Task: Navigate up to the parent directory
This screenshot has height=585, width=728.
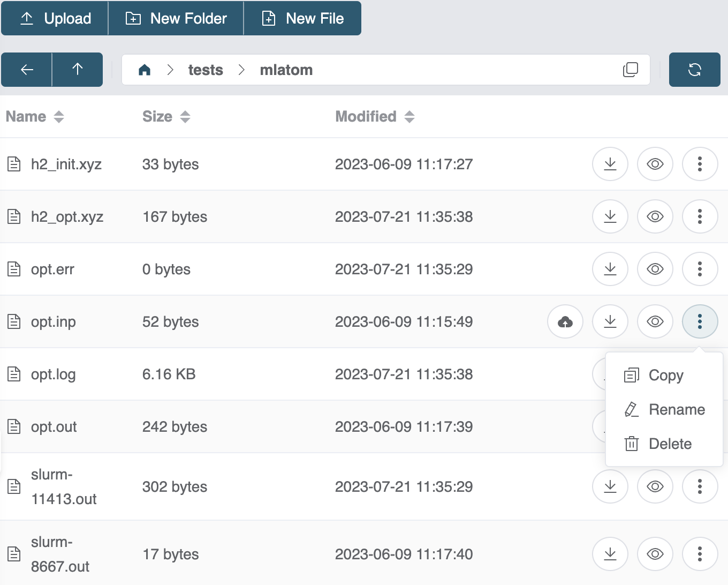Action: click(78, 70)
